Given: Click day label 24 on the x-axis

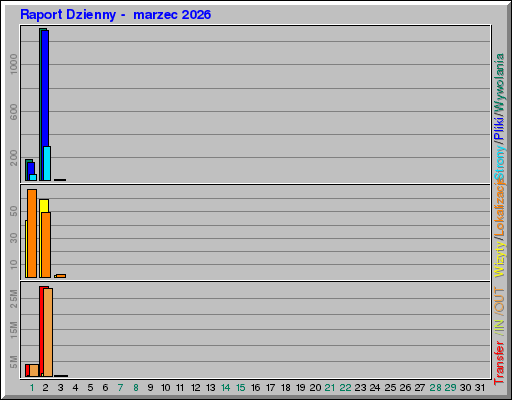Looking at the screenshot, I should [375, 388].
